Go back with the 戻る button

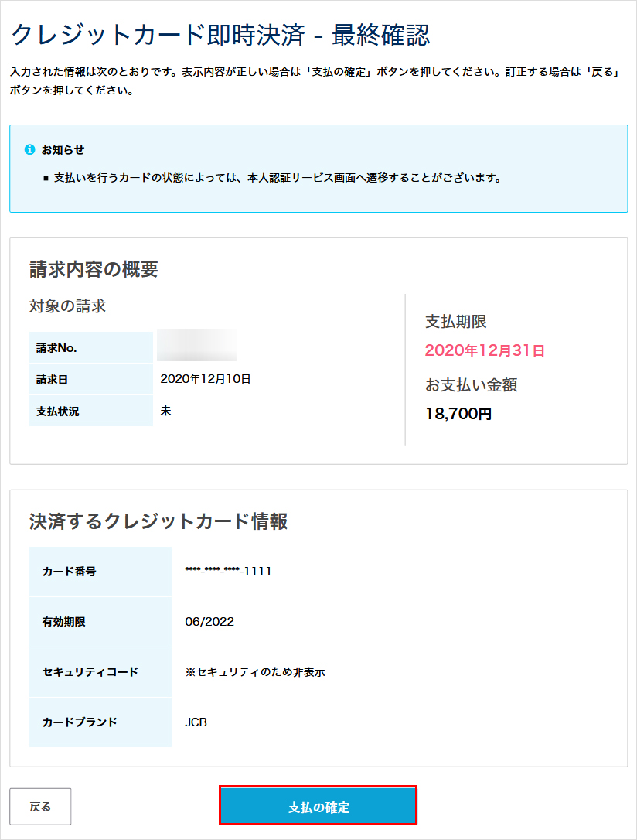tap(40, 807)
